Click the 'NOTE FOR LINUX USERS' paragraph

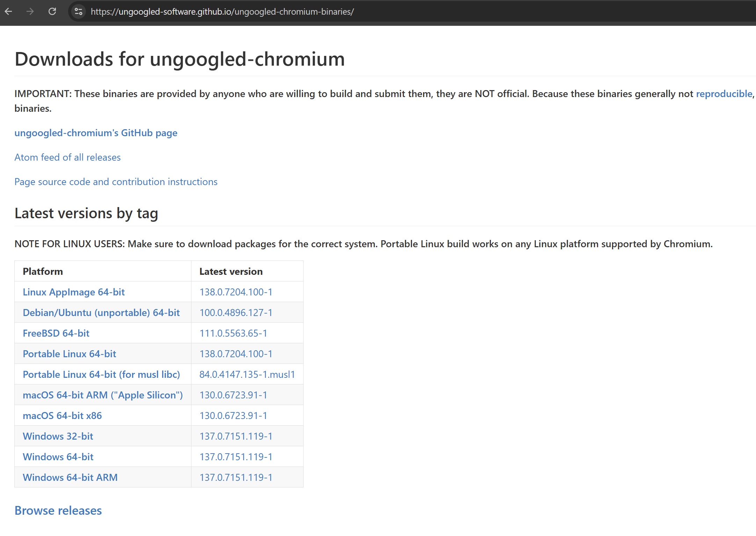coord(363,244)
